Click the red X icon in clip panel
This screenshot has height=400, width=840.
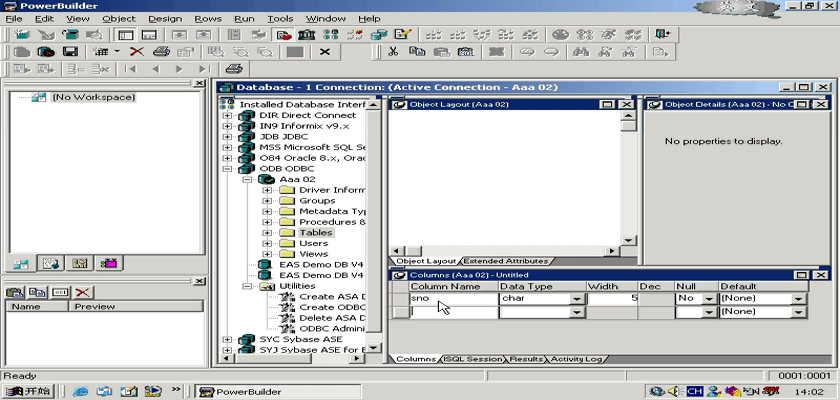[x=82, y=292]
